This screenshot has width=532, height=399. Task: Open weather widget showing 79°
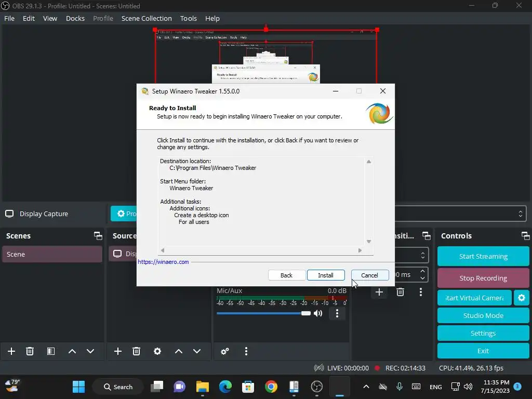(12, 386)
